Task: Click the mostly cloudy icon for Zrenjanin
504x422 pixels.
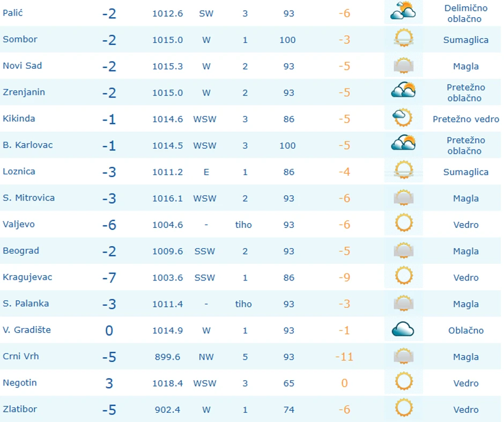Action: (x=403, y=90)
